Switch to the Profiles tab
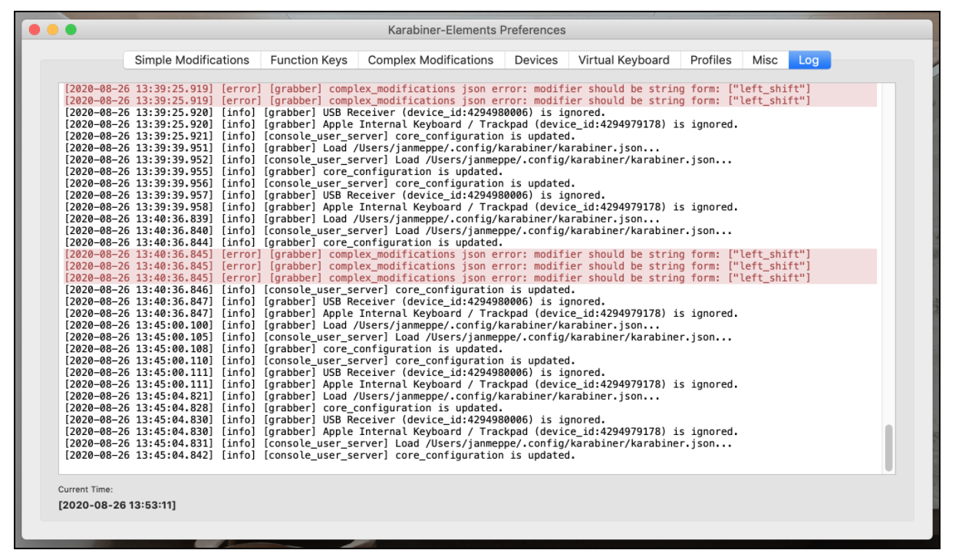The image size is (962, 560). pos(711,60)
